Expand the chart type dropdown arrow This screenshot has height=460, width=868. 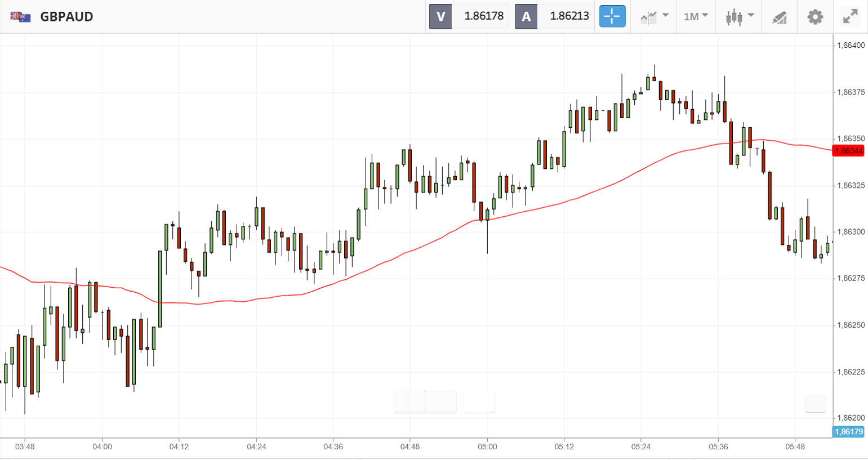click(751, 15)
